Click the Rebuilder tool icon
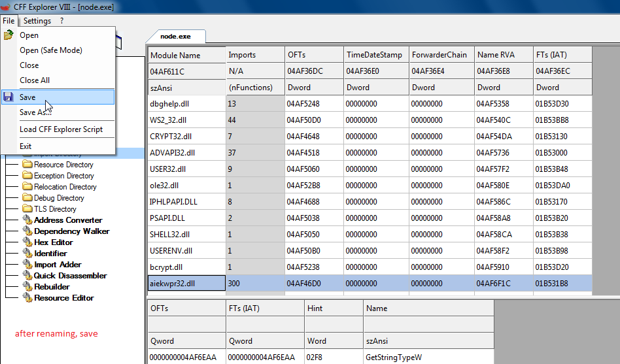The height and width of the screenshot is (364, 620). tap(27, 286)
